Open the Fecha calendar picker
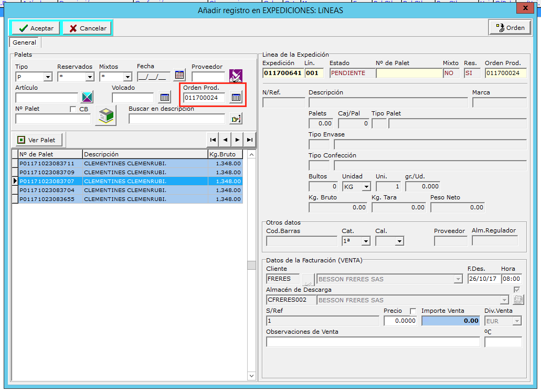Screen dimensions: 541x392 click(179, 76)
